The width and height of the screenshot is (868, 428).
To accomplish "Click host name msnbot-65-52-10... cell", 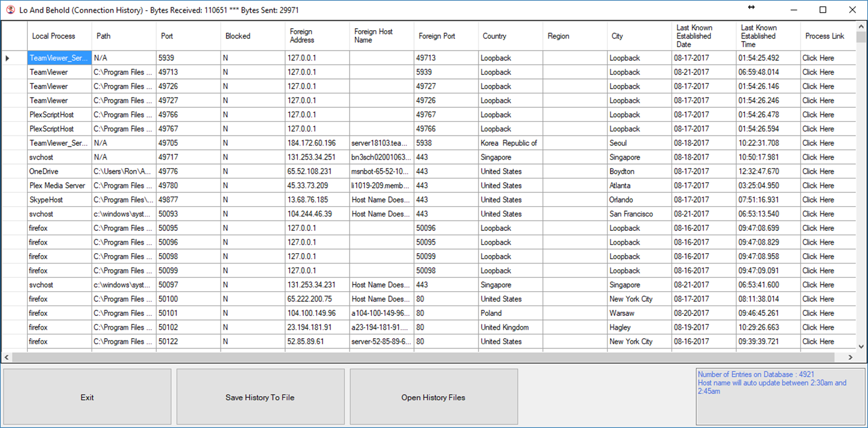I will pos(382,171).
